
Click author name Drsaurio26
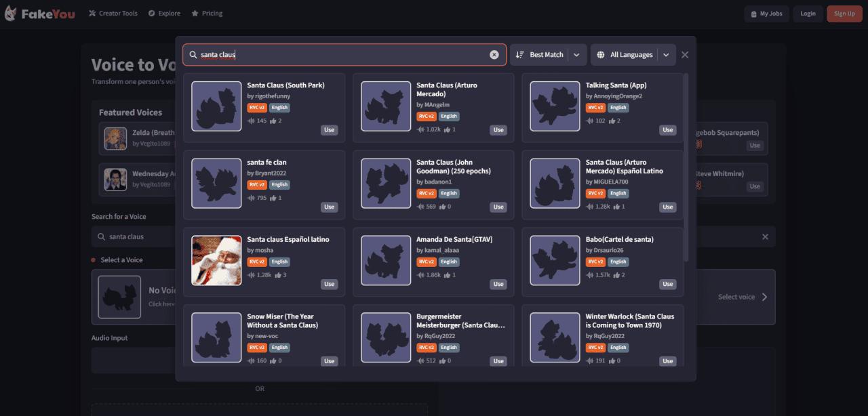[x=610, y=250]
